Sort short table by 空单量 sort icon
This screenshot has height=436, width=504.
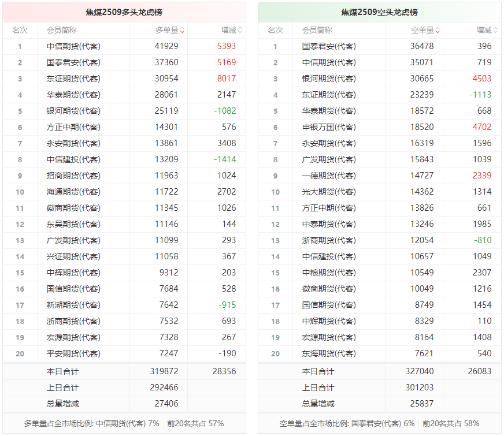coord(438,31)
